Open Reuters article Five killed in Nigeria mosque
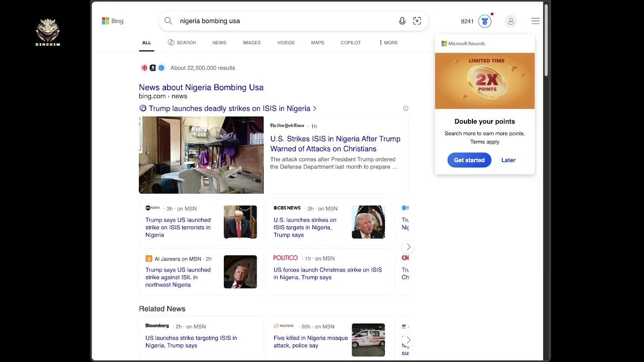Screen dimensions: 644x362 click(310, 342)
